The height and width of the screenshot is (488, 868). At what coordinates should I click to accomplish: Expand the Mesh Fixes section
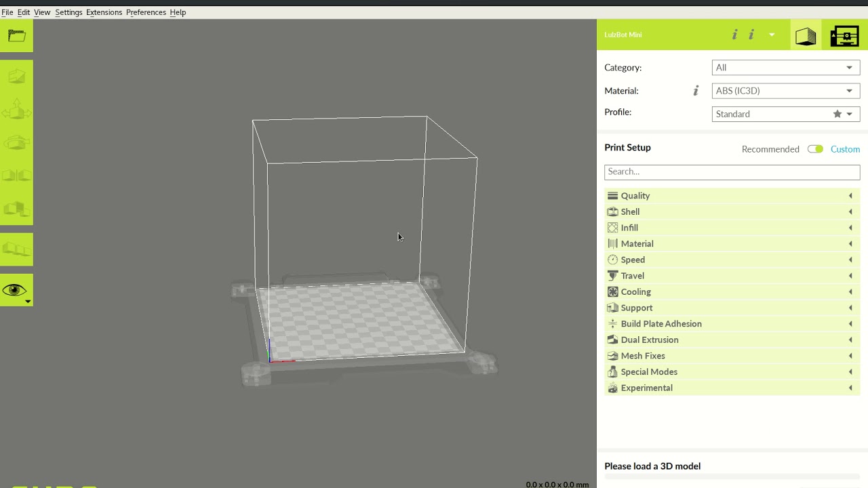[x=732, y=356]
